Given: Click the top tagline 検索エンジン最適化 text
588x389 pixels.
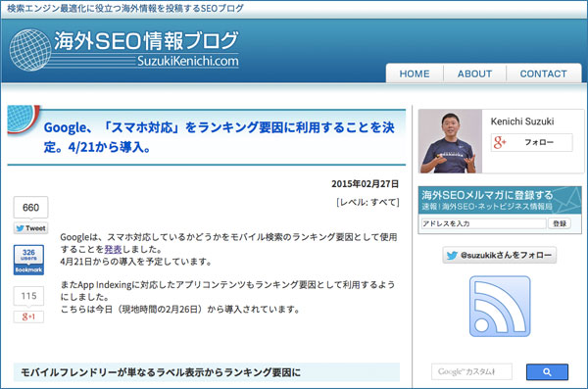Looking at the screenshot, I should [x=125, y=8].
